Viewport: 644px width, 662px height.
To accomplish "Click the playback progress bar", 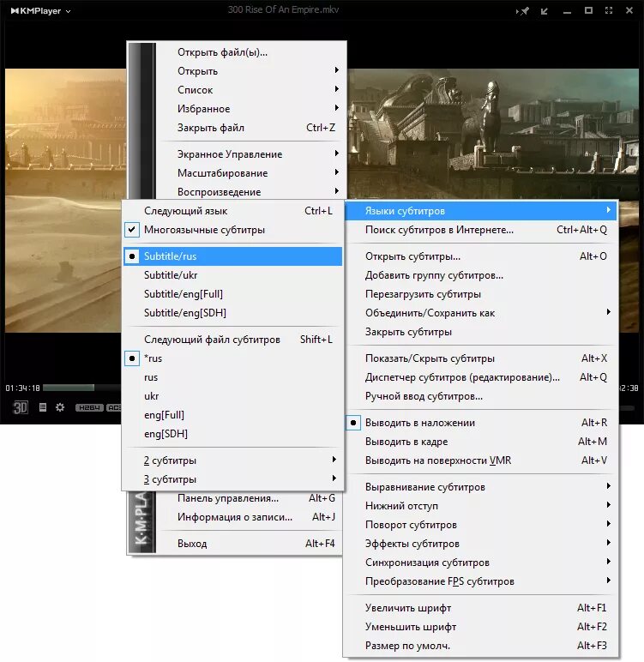I will pyautogui.click(x=82, y=388).
